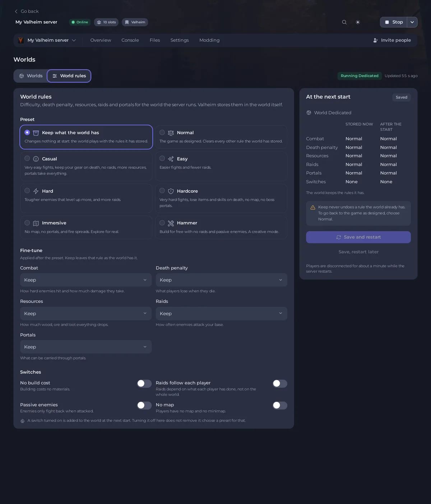Viewport: 431px width, 504px height.
Task: Click Save and restart button
Action: tap(358, 237)
